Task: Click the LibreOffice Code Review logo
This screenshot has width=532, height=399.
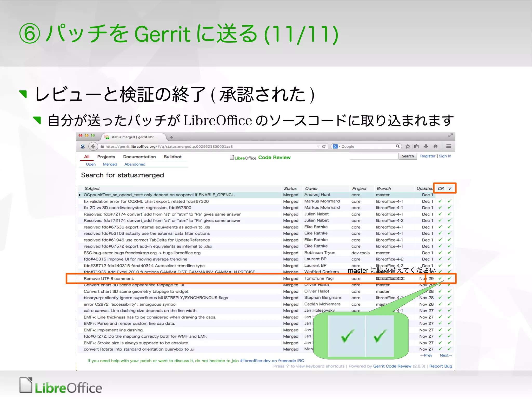Action: (x=260, y=157)
